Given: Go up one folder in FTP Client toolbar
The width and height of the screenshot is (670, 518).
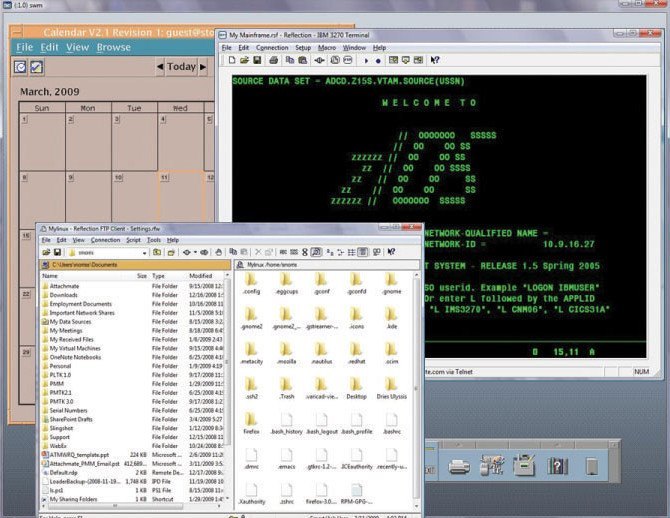Looking at the screenshot, I should 157,252.
